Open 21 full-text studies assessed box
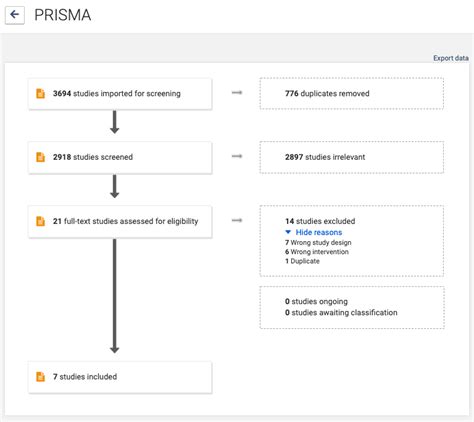Screen dimensions: 474x422 pyautogui.click(x=120, y=221)
